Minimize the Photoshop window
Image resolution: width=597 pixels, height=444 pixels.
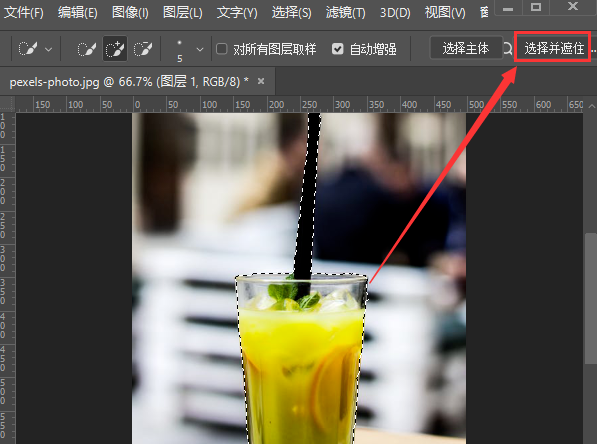tap(508, 8)
